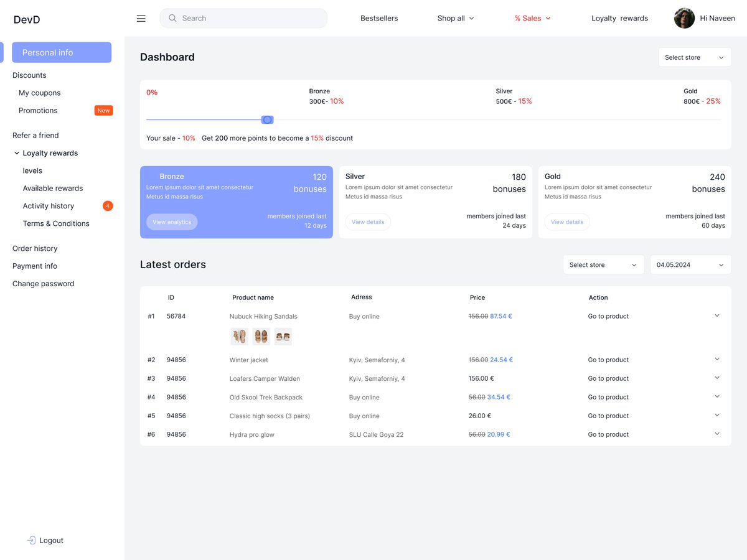Open the % Sales dropdown menu
Viewport: 747px width, 560px height.
pyautogui.click(x=533, y=18)
